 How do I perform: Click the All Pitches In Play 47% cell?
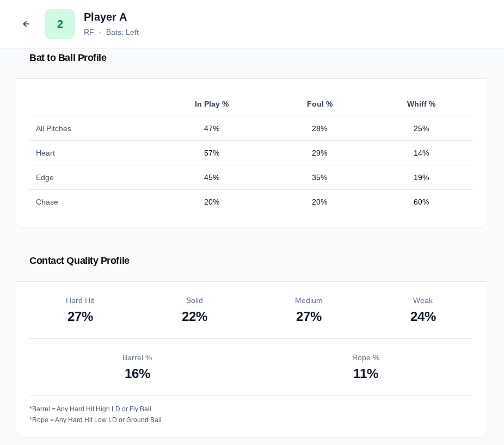212,128
